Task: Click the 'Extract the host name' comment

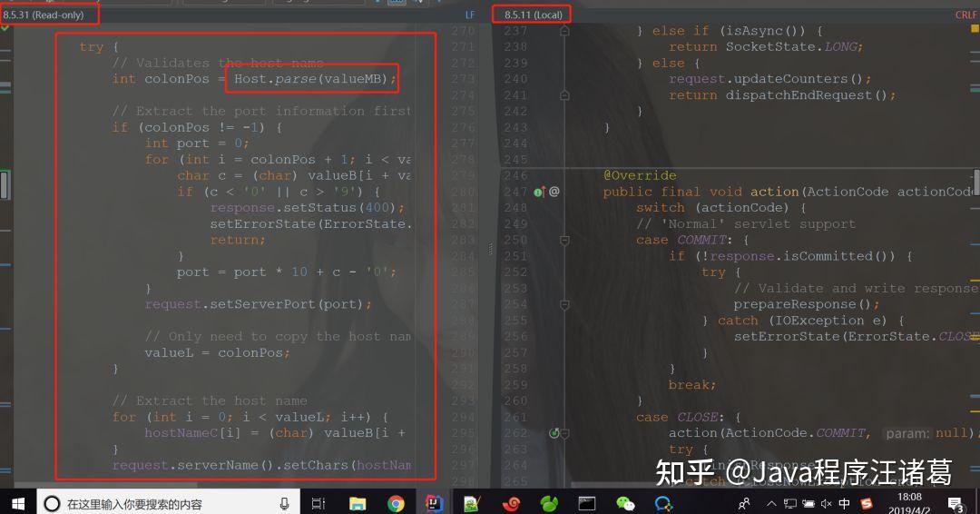Action: (x=210, y=400)
